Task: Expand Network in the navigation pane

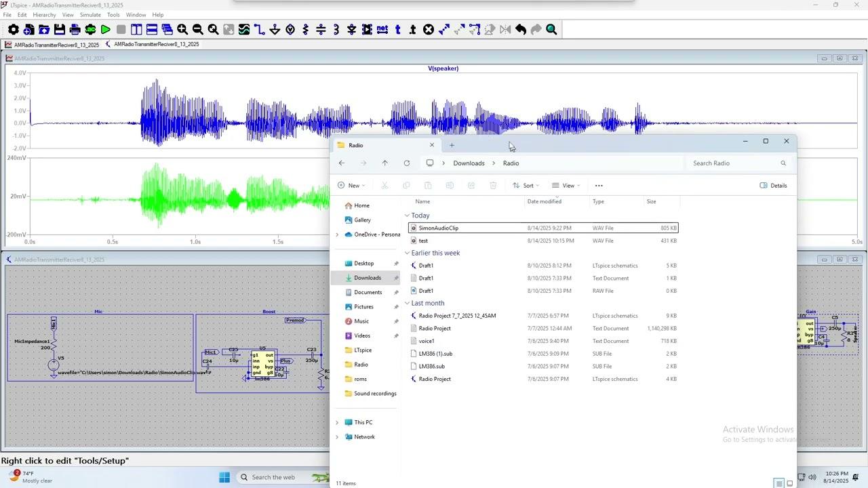Action: (x=337, y=437)
